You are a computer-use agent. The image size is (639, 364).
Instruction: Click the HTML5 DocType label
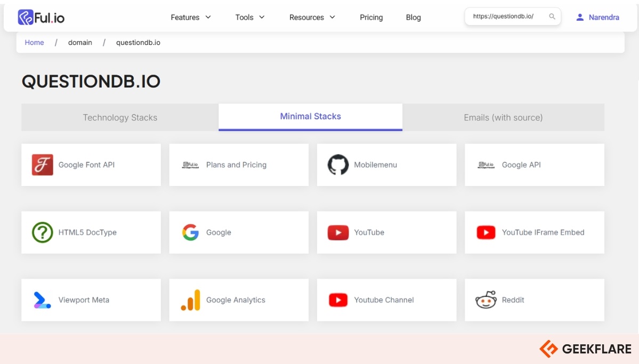[87, 232]
